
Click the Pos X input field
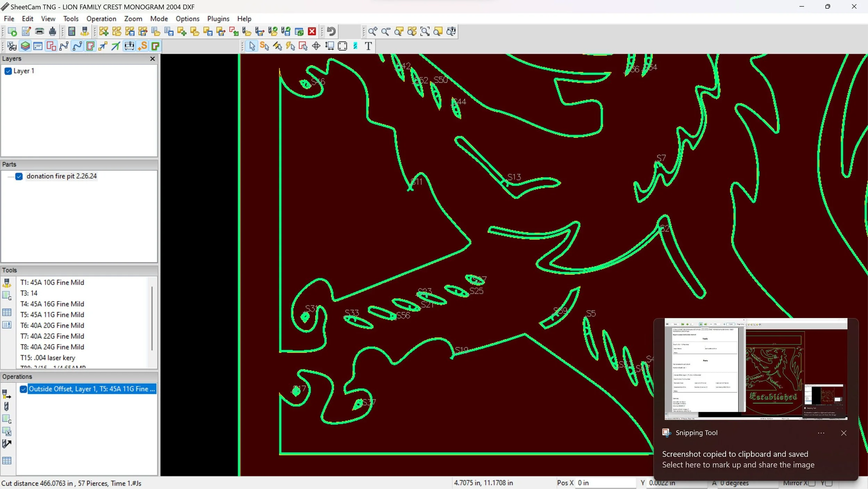coord(605,483)
